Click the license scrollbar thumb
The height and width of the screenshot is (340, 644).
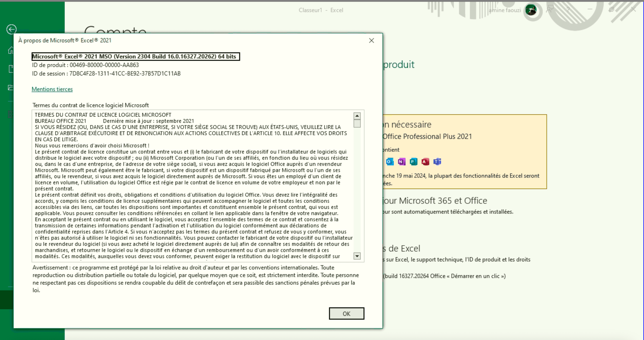click(x=357, y=124)
